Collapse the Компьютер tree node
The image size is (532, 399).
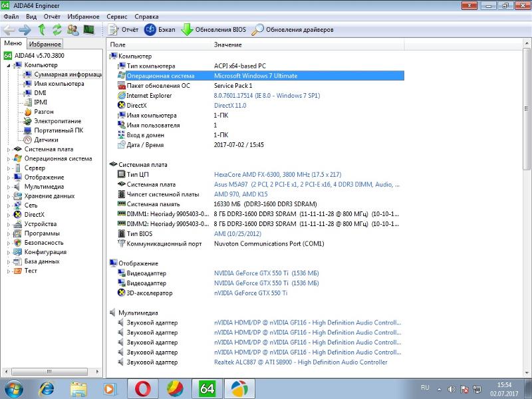pos(9,66)
